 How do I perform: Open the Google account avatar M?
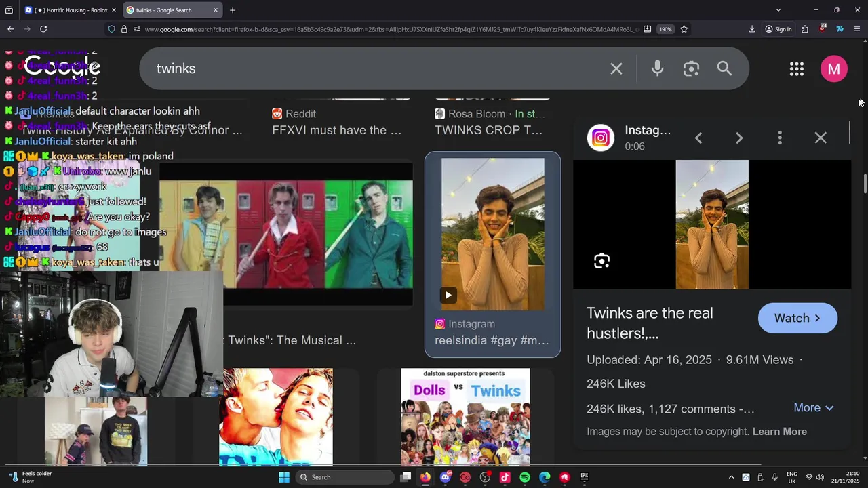click(x=834, y=68)
